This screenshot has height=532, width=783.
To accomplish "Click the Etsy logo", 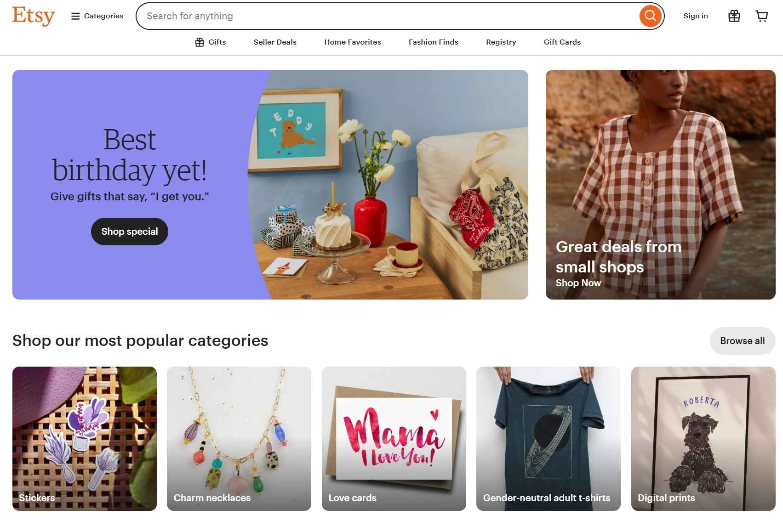I will click(x=33, y=16).
